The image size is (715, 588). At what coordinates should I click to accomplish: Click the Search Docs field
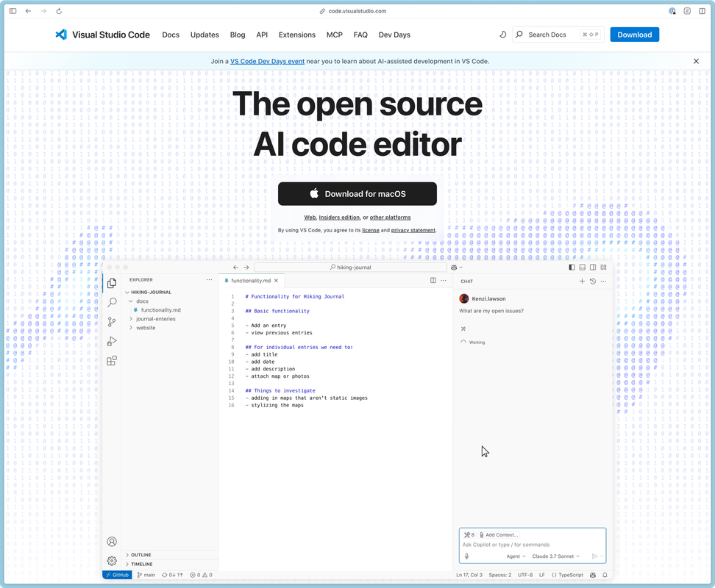pos(558,35)
